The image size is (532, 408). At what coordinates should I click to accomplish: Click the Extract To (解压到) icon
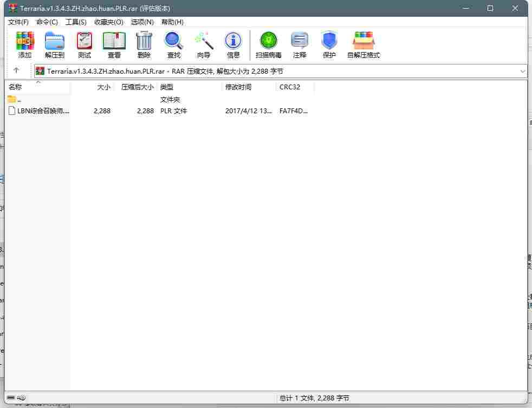[x=54, y=44]
